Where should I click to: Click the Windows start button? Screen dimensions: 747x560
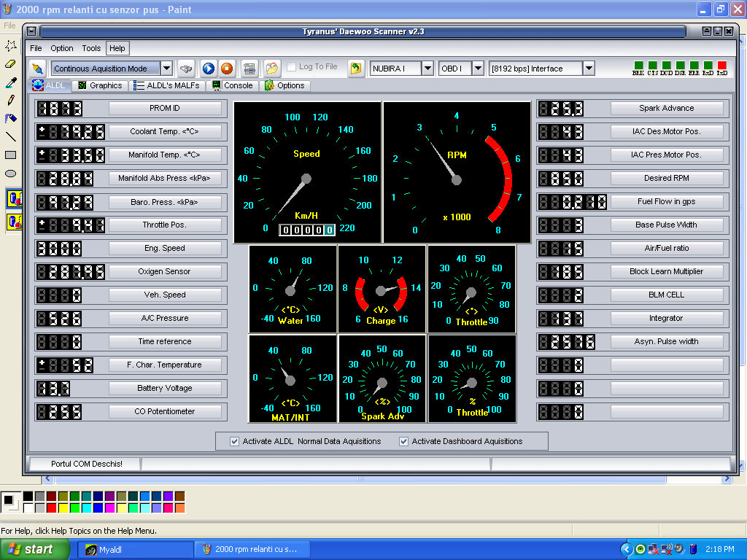tap(34, 550)
